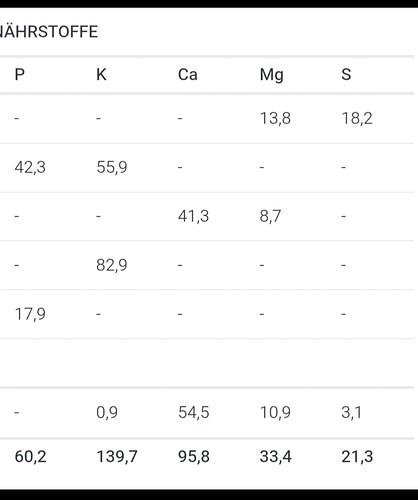Select the K value 82,9
This screenshot has height=500, width=418.
pyautogui.click(x=112, y=265)
